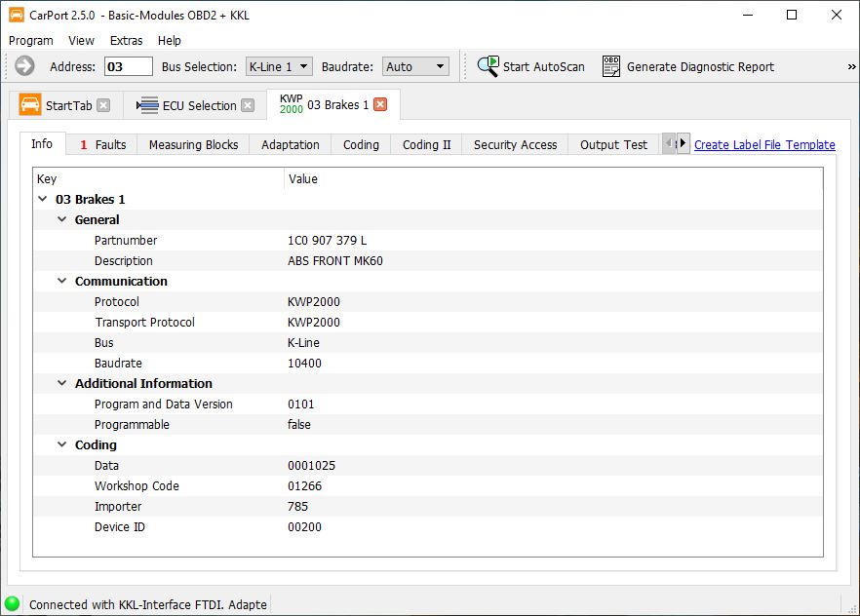Collapse the 03 Brakes 1 tree node
The width and height of the screenshot is (860, 616).
coord(43,199)
